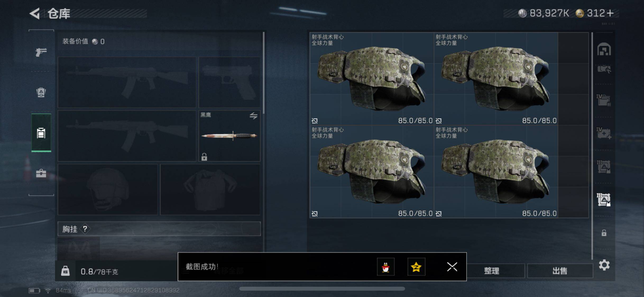Screen dimensions: 644x297
Task: Select the top-left 射手战术背心 vest
Action: point(372,79)
